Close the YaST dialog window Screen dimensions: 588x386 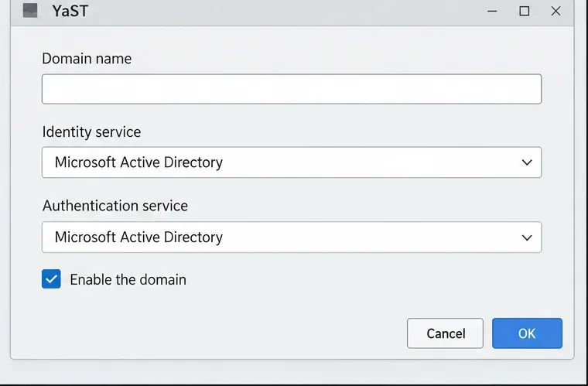(556, 12)
